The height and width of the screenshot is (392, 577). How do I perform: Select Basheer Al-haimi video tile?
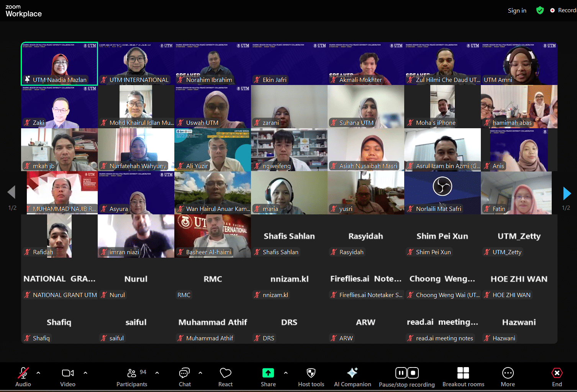point(213,236)
